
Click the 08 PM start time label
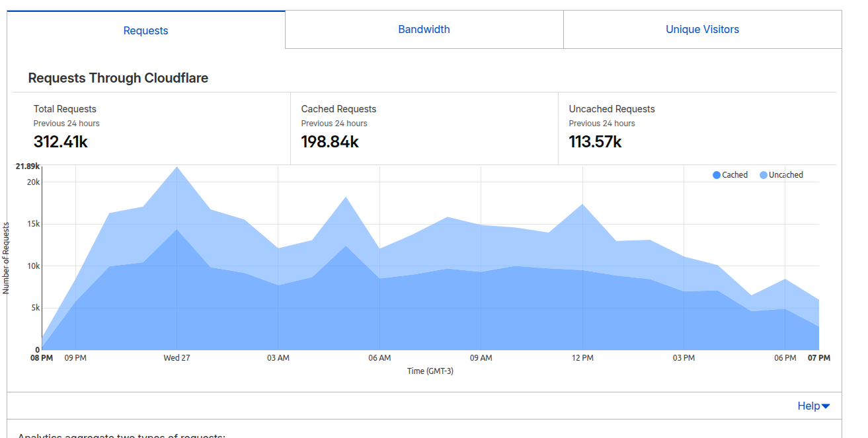click(x=42, y=358)
